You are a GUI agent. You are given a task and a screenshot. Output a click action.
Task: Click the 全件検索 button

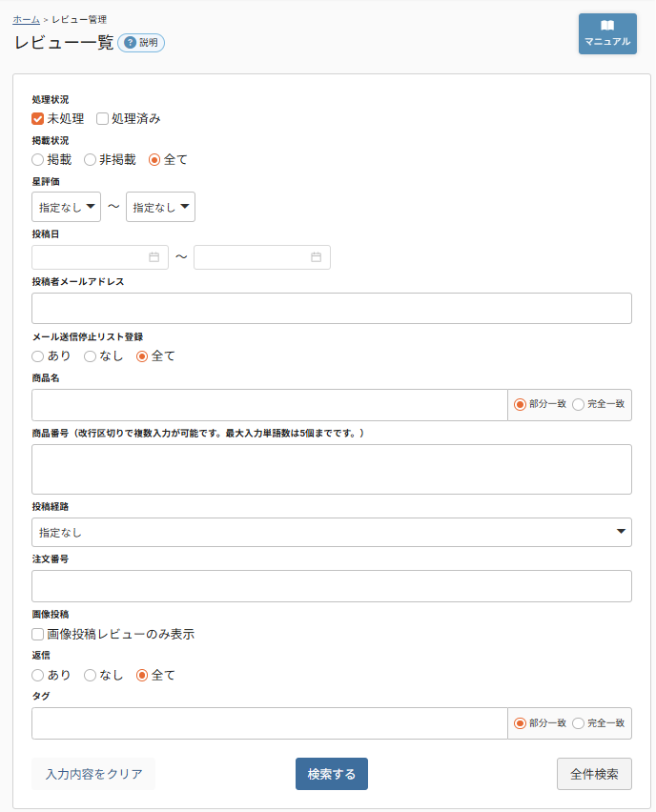click(x=593, y=773)
